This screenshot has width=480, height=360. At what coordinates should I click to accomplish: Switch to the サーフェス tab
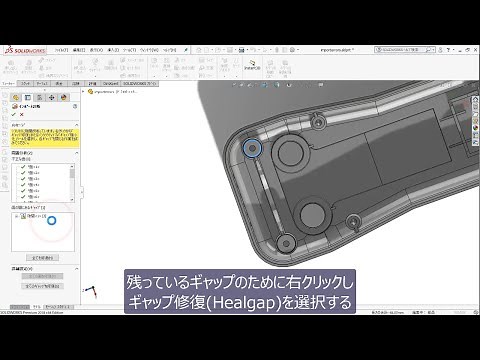pos(42,84)
